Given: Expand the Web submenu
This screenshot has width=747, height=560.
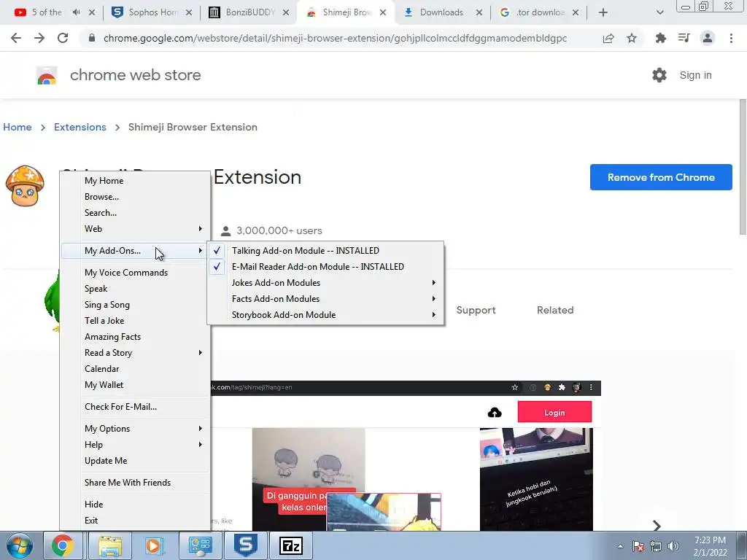Looking at the screenshot, I should coord(135,228).
